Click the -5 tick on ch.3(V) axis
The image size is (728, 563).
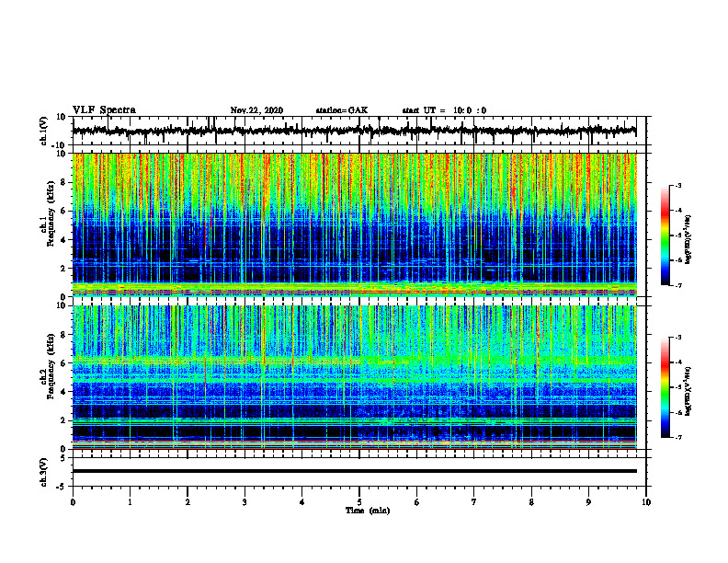click(62, 487)
